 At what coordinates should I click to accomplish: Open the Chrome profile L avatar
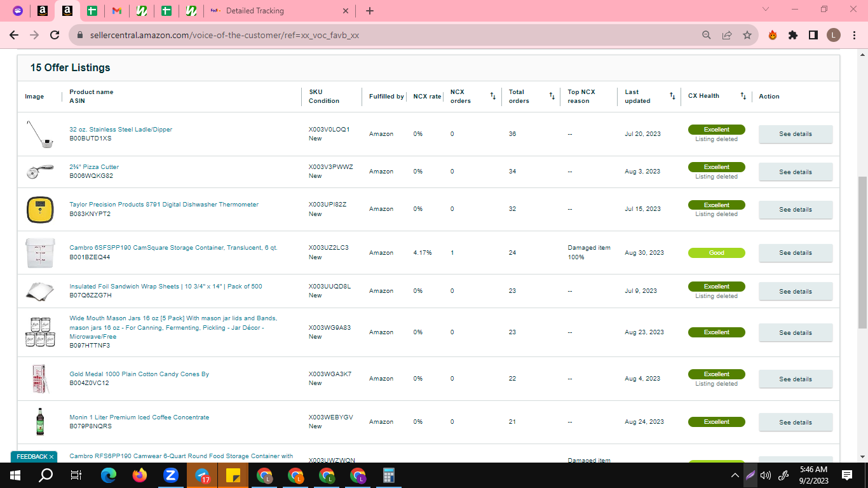tap(834, 35)
